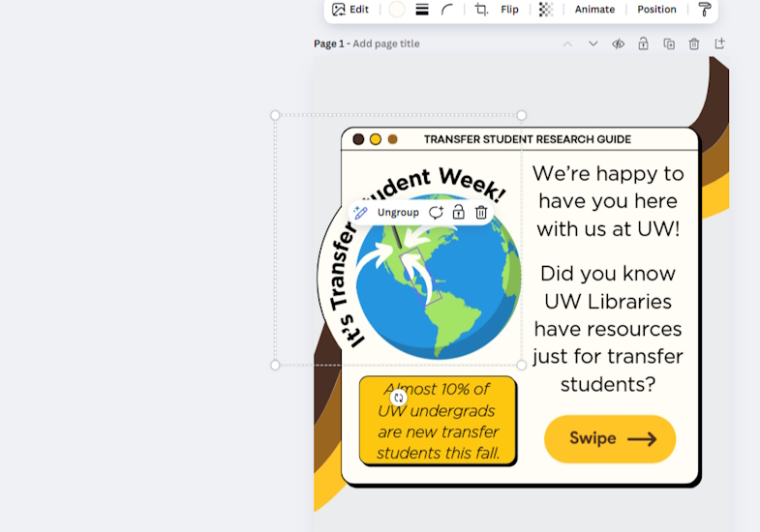Select the dark brown window dot
The height and width of the screenshot is (532, 760).
coord(358,139)
